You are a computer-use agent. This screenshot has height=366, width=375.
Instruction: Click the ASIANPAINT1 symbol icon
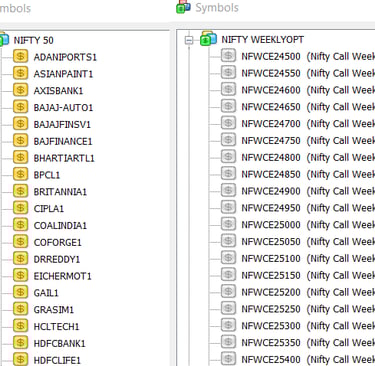pos(20,73)
